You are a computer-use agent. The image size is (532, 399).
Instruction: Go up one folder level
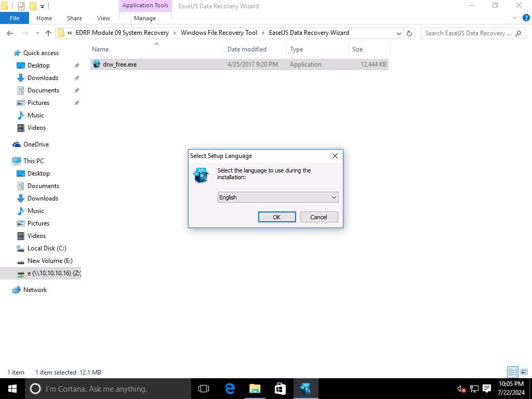pos(48,33)
